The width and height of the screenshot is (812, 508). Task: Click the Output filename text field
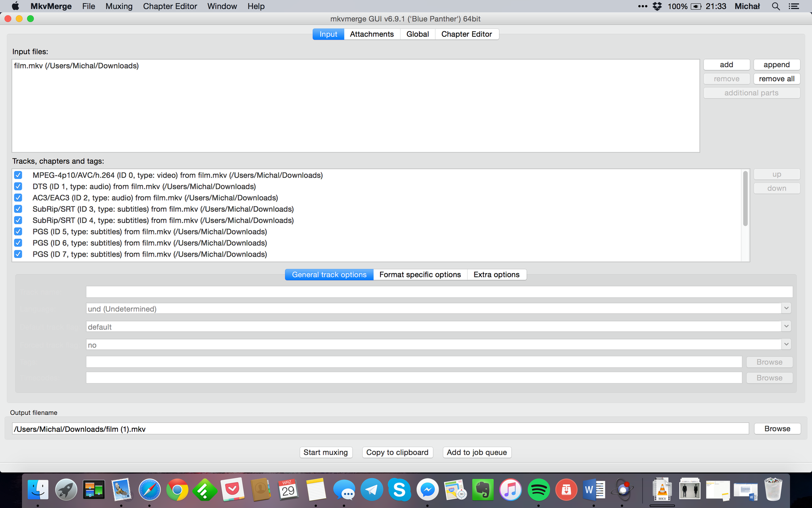click(381, 429)
